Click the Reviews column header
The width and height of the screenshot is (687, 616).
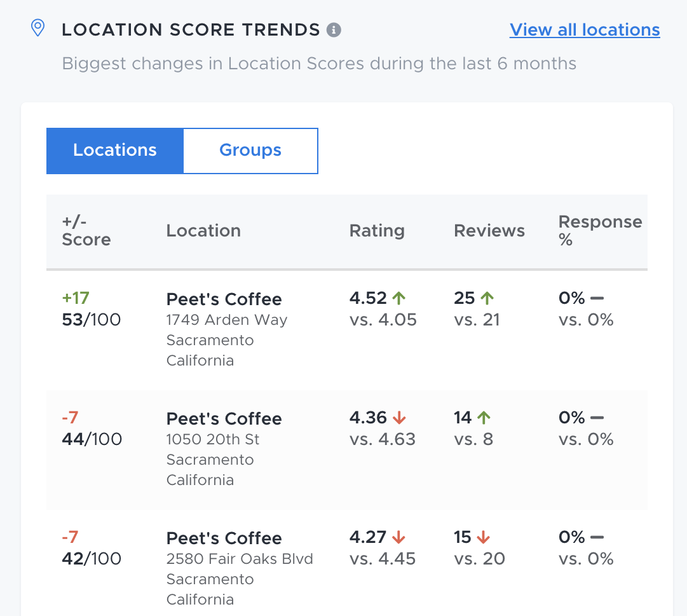tap(489, 231)
